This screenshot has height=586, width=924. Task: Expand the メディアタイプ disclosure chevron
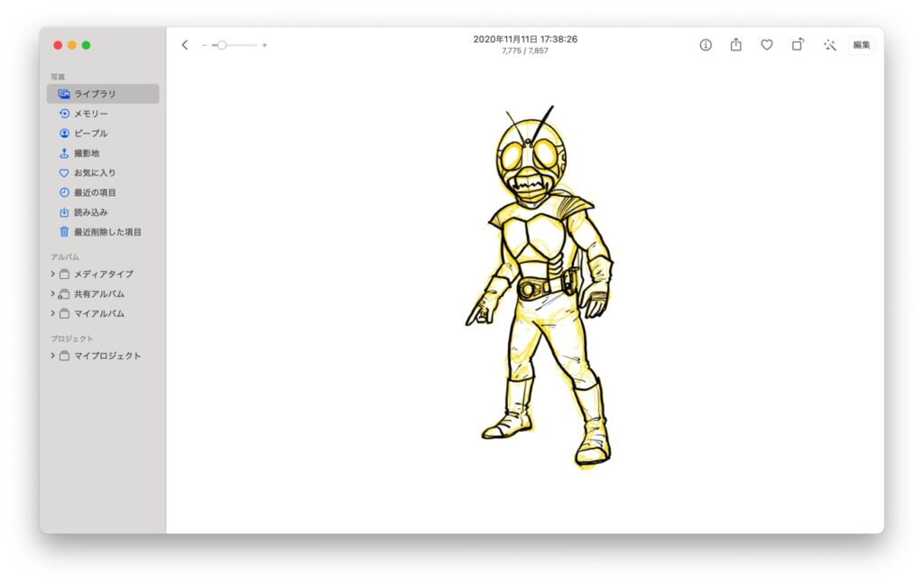[52, 274]
